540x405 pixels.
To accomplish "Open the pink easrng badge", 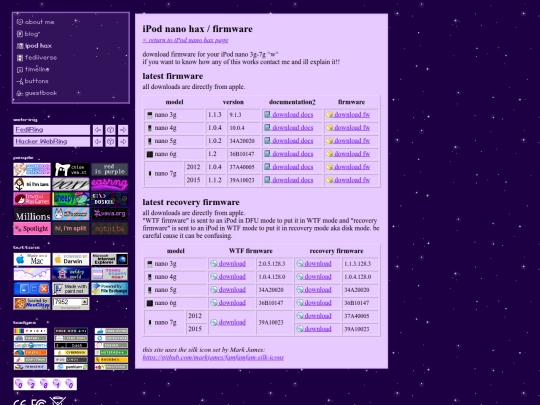I will coord(110,184).
